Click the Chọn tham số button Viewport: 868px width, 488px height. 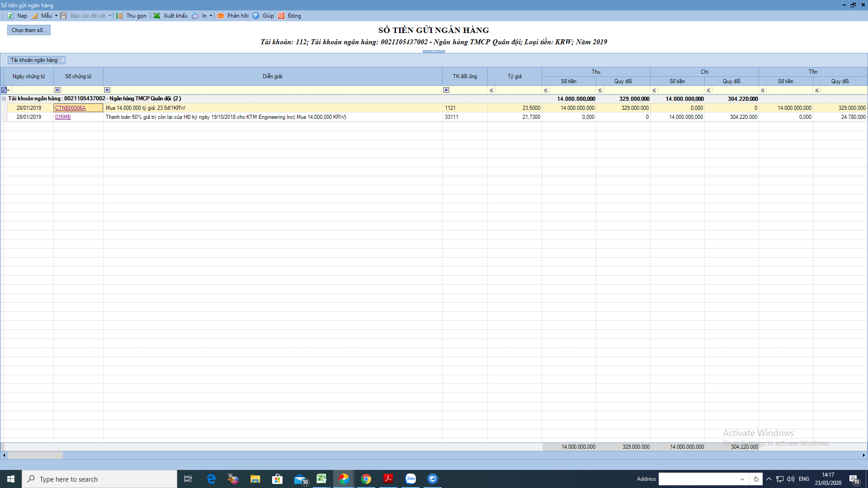tap(28, 30)
